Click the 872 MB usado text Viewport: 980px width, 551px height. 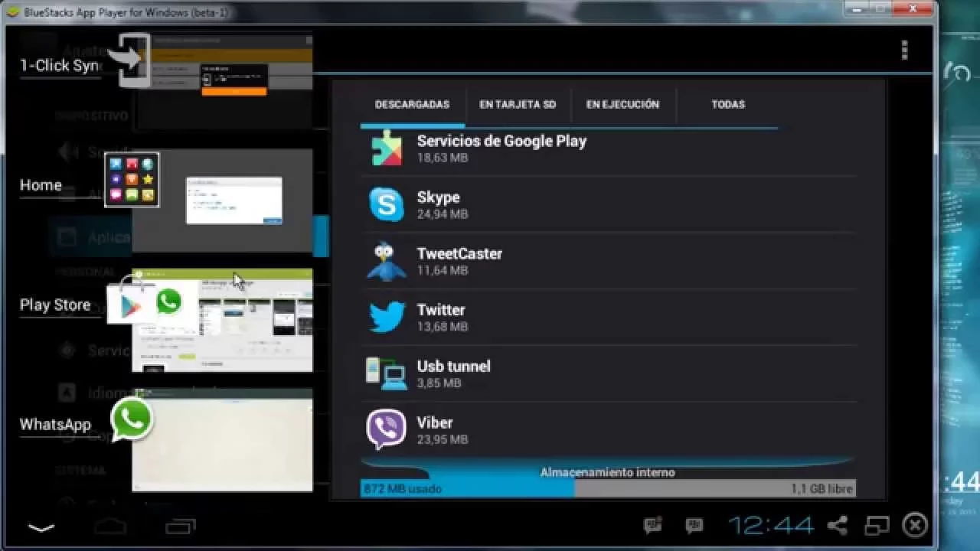[x=403, y=488]
